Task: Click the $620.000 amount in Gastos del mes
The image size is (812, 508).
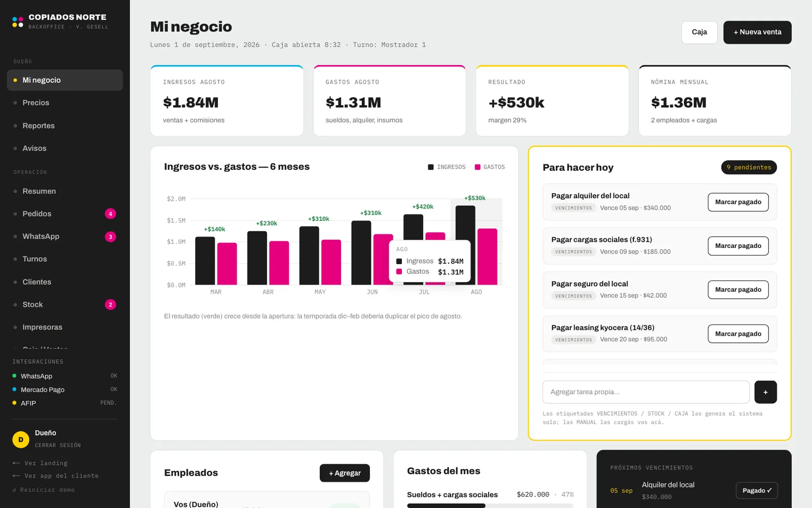Action: coord(533,495)
